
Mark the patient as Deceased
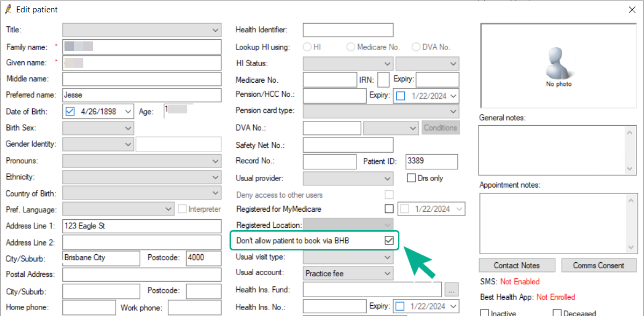point(557,313)
